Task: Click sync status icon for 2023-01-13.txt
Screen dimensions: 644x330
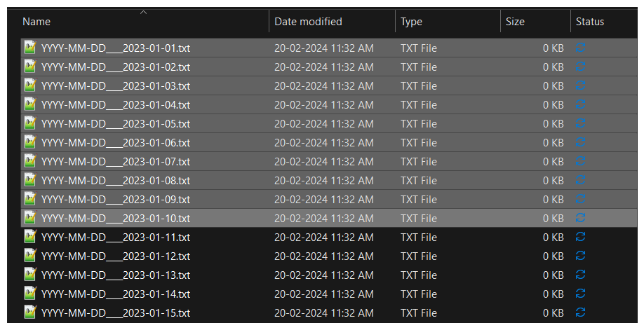Action: pyautogui.click(x=580, y=274)
